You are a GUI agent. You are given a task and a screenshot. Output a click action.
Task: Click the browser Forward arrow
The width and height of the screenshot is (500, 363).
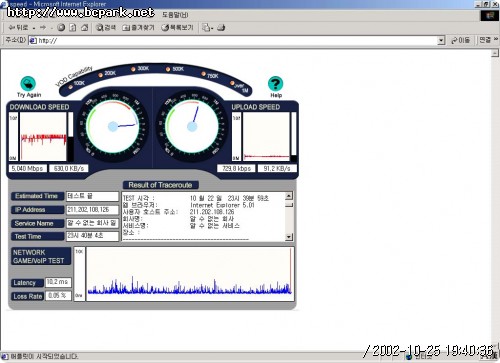click(43, 28)
